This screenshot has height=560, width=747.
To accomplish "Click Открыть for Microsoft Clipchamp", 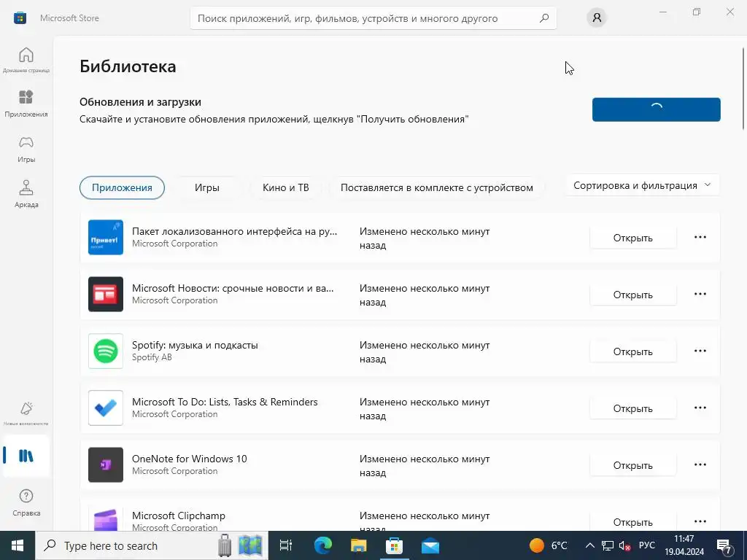I will click(x=632, y=522).
